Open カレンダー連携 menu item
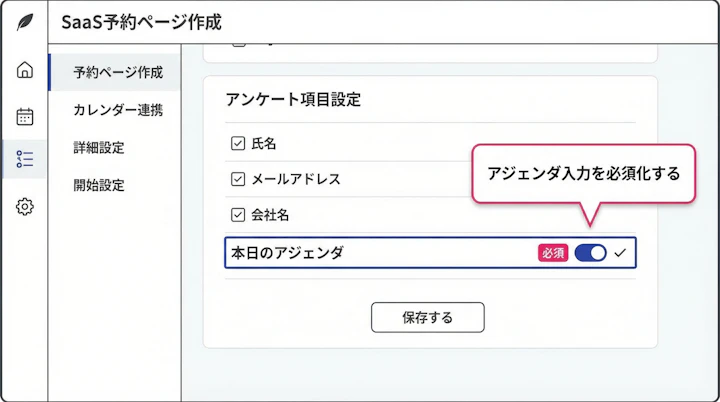 click(118, 110)
